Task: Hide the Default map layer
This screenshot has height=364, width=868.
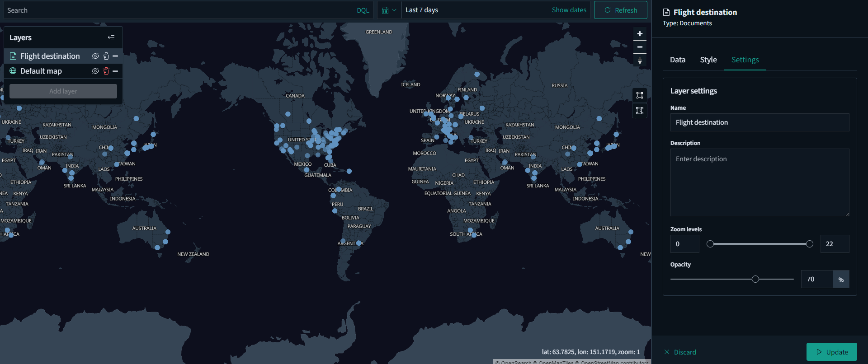Action: click(x=95, y=71)
